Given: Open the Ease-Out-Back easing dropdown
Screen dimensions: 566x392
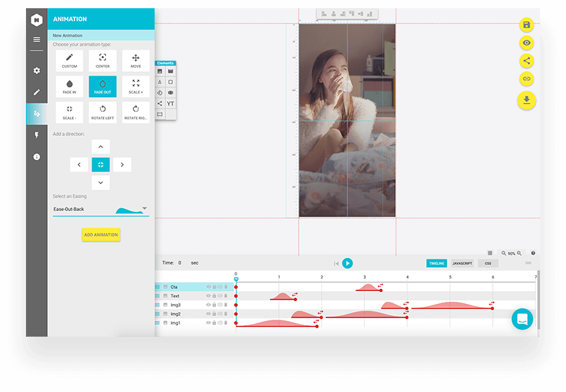Looking at the screenshot, I should (x=144, y=208).
